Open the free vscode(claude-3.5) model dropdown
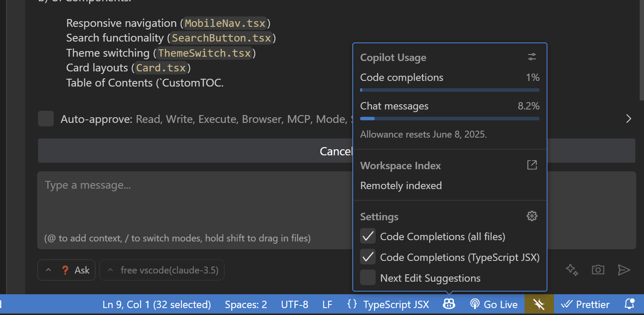Screen dimensions: 644x315 (162, 270)
